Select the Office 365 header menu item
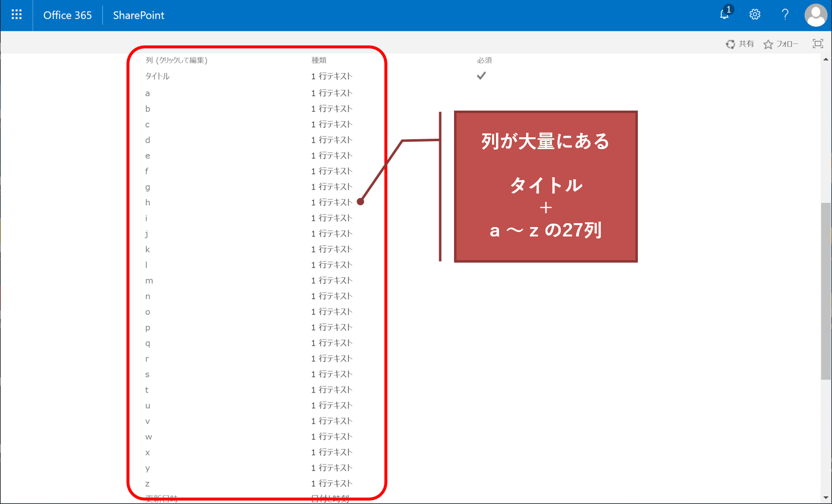 (68, 15)
